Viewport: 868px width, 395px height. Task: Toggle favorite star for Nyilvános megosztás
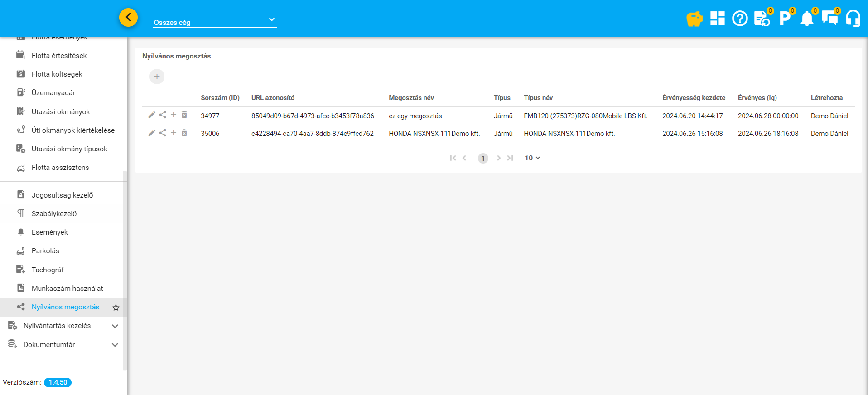[x=116, y=308]
